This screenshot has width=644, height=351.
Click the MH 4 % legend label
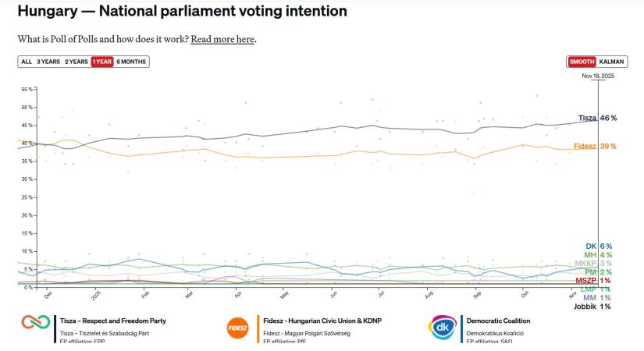(599, 254)
